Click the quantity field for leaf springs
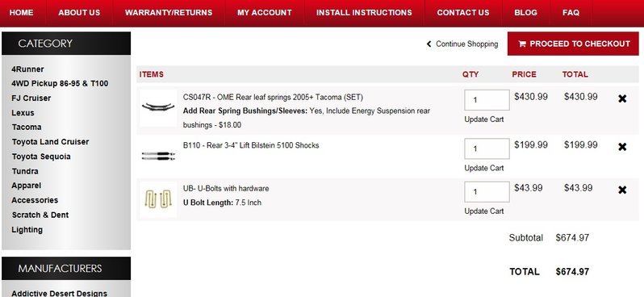 point(487,100)
